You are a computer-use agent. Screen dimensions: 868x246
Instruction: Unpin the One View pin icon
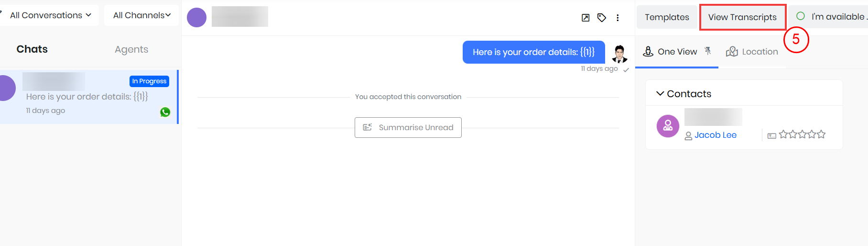pos(708,51)
